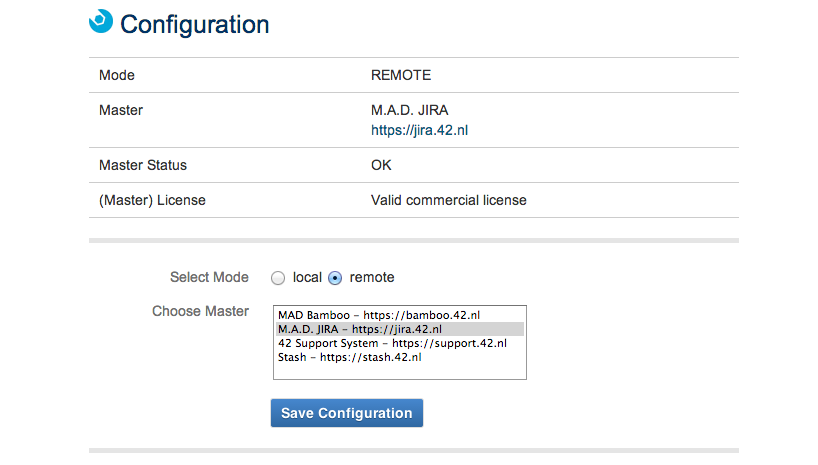Click the Mode row label in the table
The image size is (818, 465).
(x=117, y=75)
